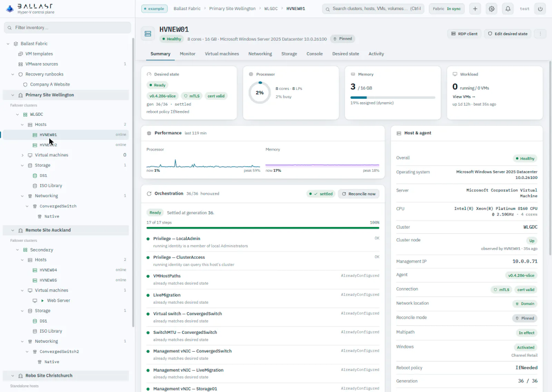Click the global search box
Screen dimensions: 552x392
[374, 9]
